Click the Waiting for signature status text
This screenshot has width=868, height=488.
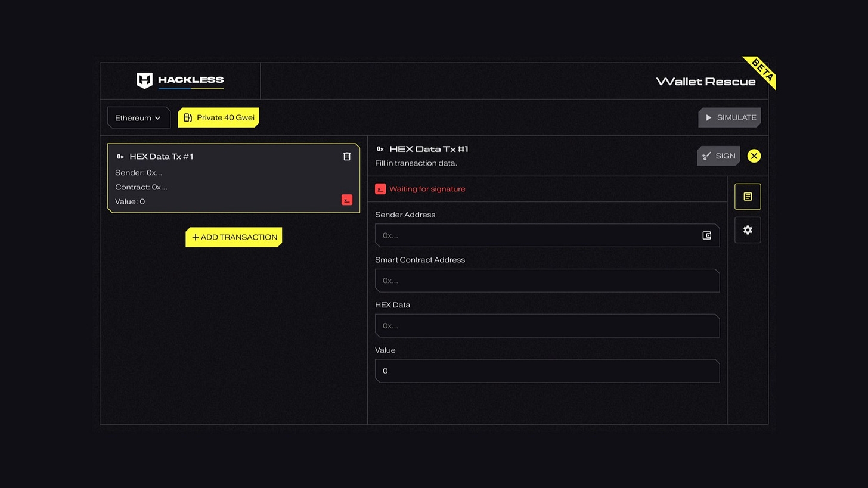427,189
